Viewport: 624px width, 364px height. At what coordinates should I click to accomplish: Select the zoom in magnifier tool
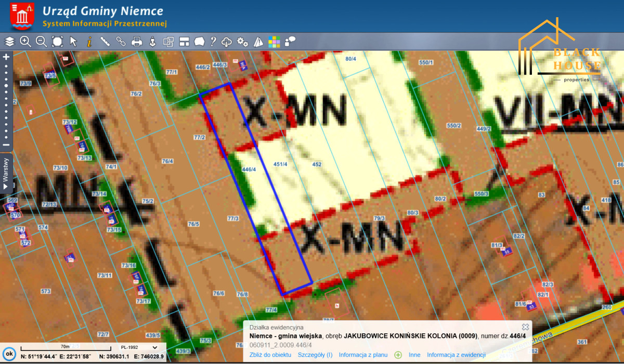25,42
